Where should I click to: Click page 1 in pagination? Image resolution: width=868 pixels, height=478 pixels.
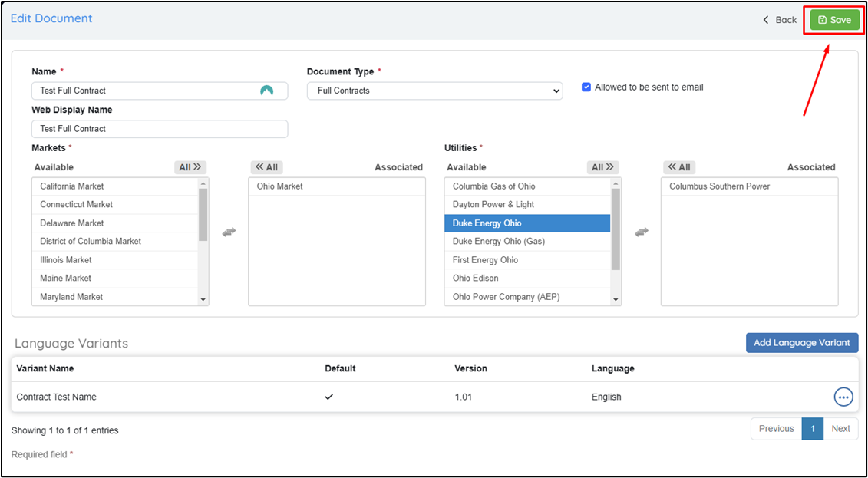click(x=813, y=429)
